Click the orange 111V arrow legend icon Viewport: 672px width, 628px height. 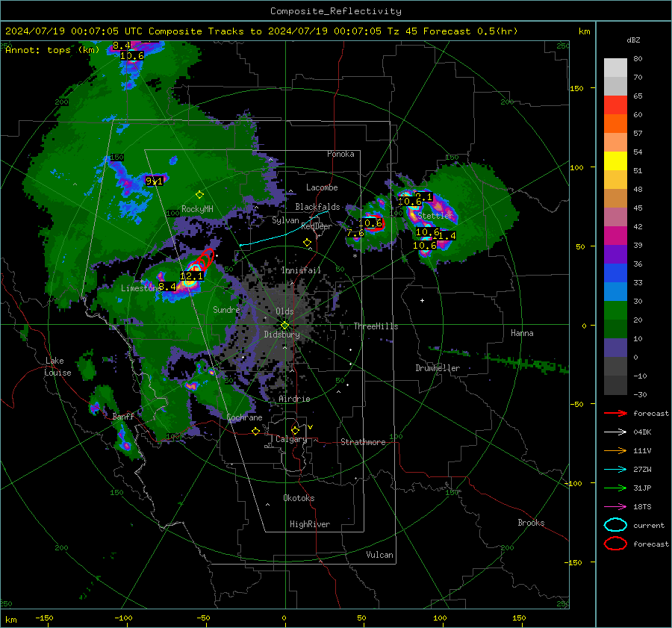pyautogui.click(x=615, y=450)
